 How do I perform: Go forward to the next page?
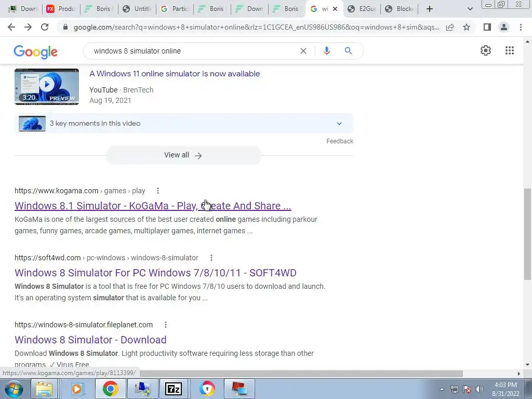28,27
